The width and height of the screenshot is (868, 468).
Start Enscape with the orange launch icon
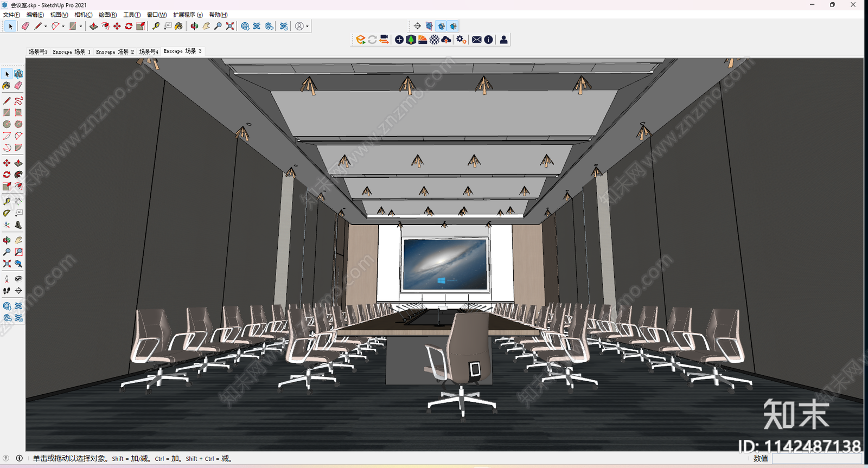(360, 40)
